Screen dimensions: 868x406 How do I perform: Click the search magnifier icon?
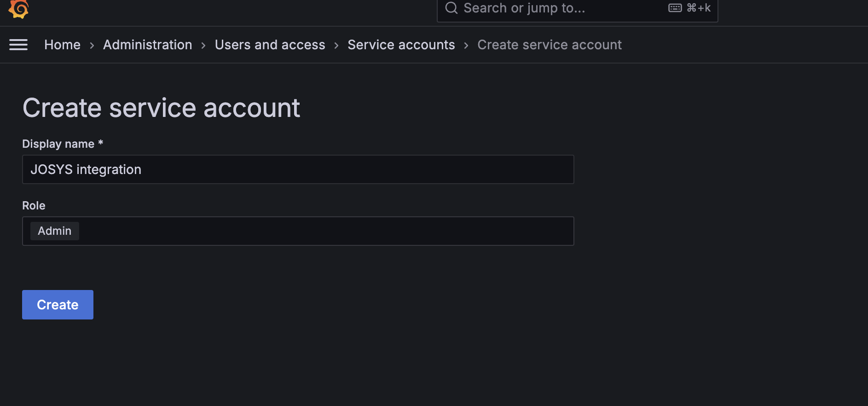[451, 8]
